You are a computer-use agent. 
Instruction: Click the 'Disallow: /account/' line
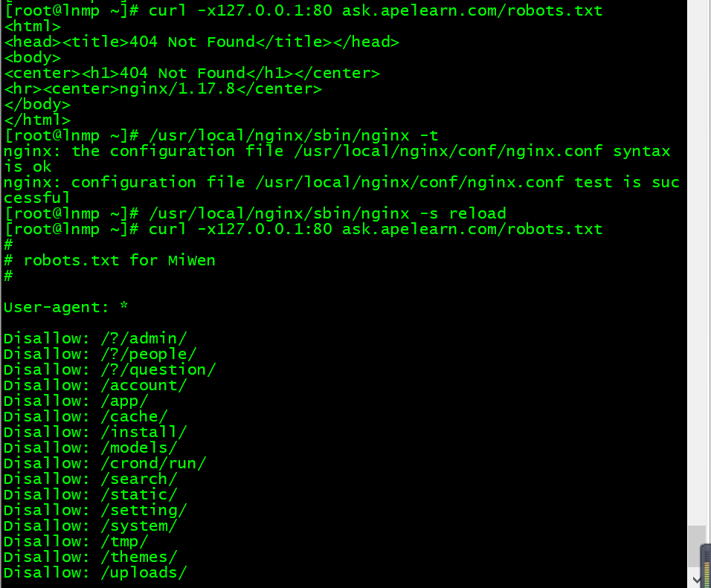click(95, 385)
